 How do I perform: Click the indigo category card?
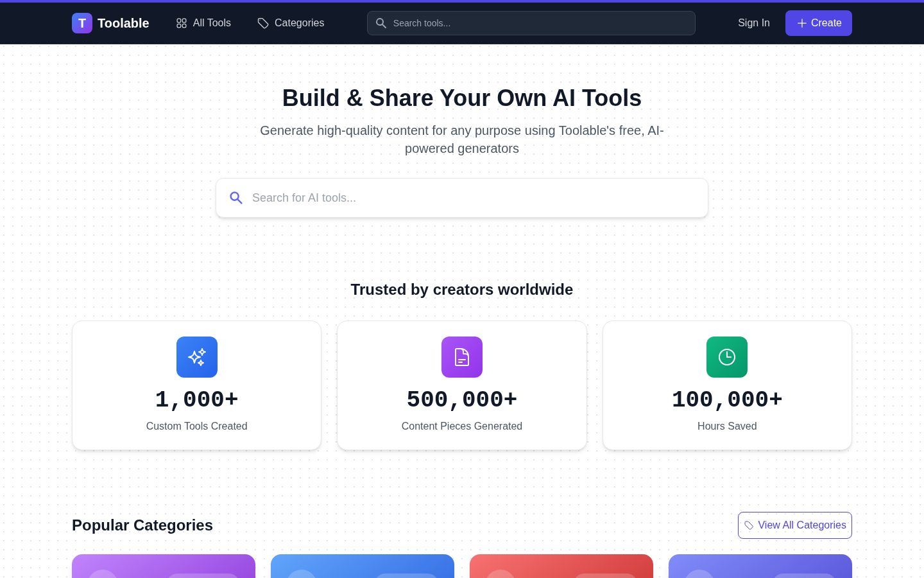point(760,566)
